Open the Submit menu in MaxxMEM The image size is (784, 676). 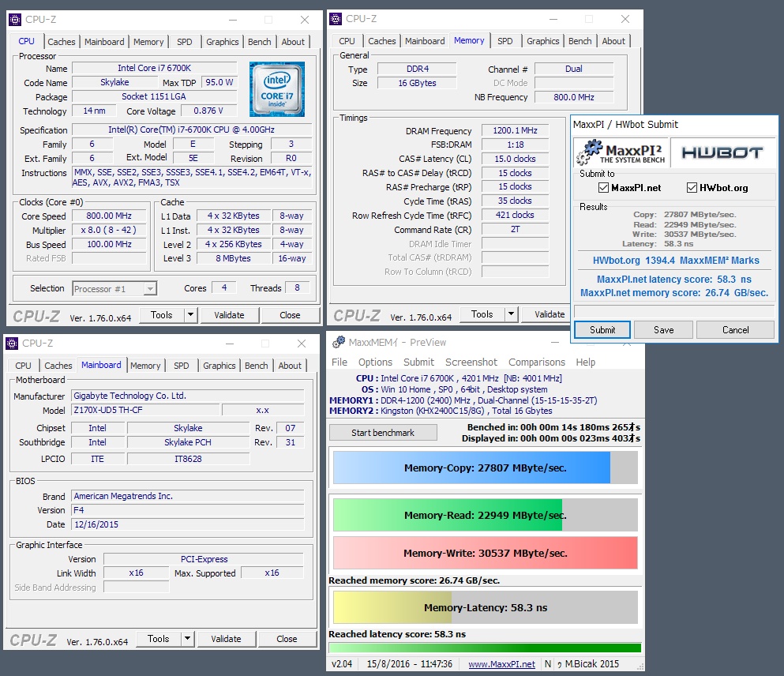418,362
